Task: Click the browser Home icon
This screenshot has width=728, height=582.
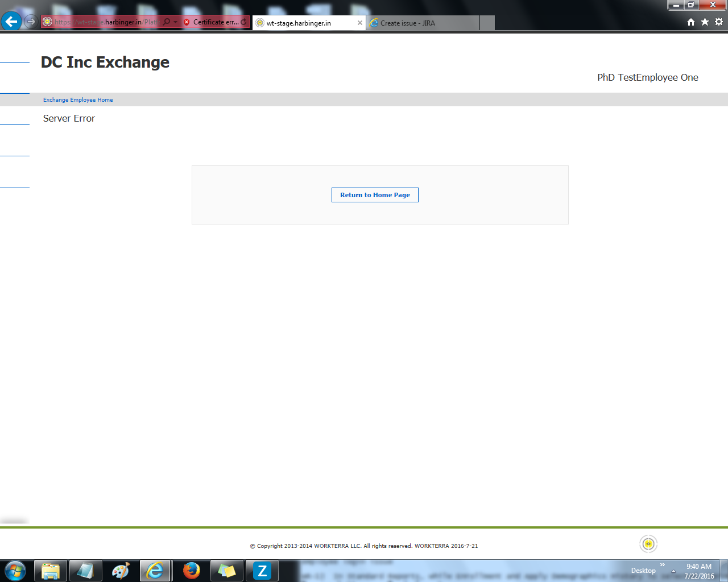Action: [x=690, y=22]
